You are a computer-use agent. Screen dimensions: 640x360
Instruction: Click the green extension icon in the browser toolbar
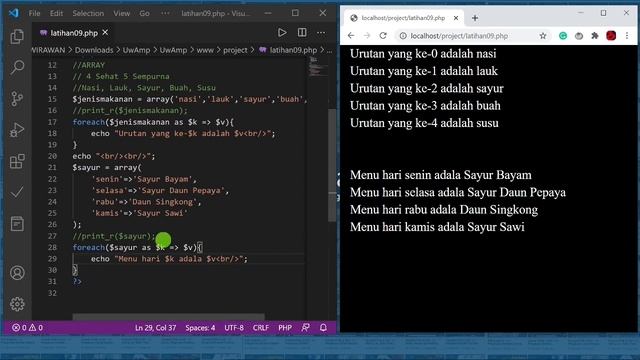[563, 36]
